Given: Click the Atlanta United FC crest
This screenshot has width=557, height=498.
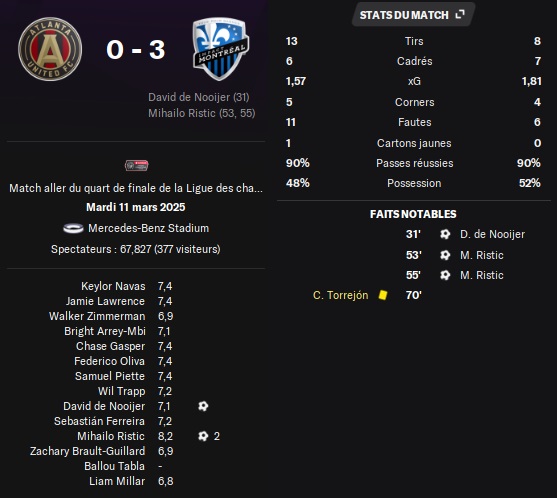Looking at the screenshot, I should [x=50, y=49].
